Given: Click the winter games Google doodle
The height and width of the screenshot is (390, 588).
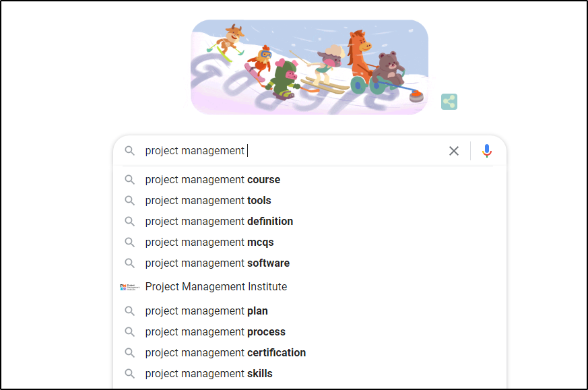Looking at the screenshot, I should 309,67.
